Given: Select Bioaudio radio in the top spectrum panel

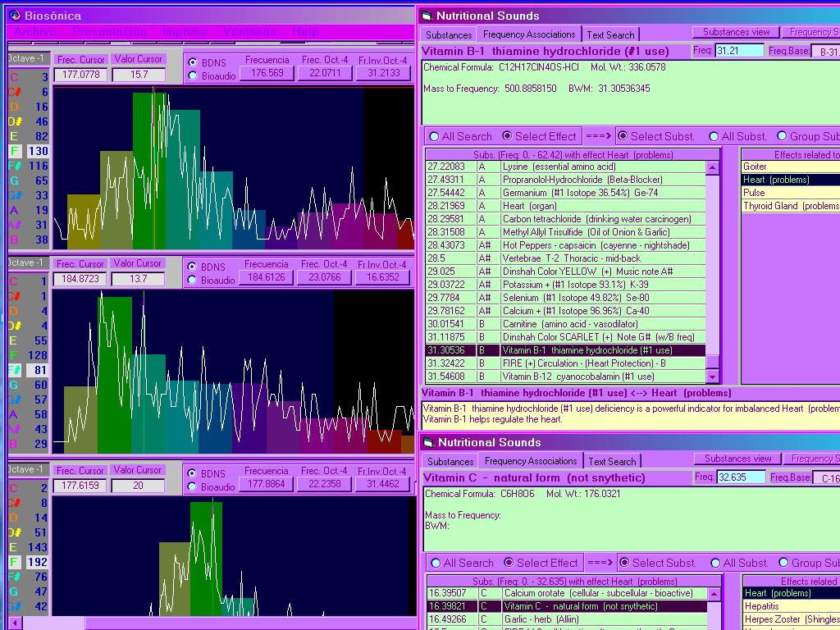Looking at the screenshot, I should (x=193, y=76).
